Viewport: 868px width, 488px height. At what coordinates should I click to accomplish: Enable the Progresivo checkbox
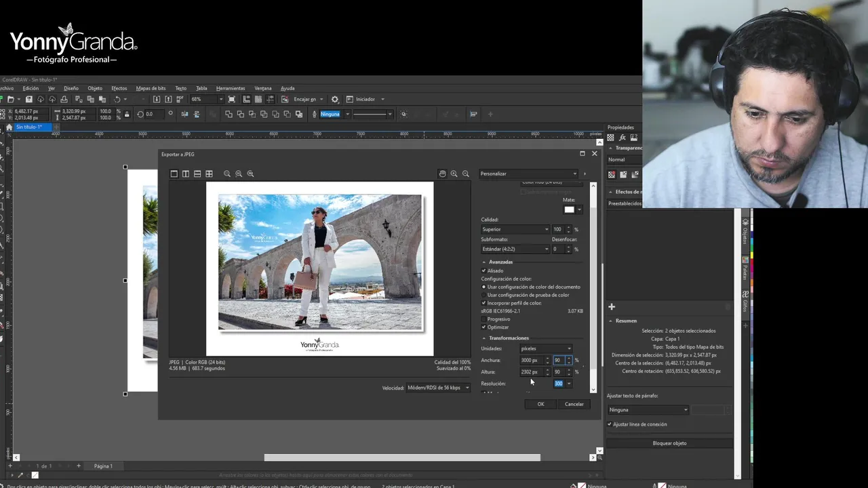point(484,319)
